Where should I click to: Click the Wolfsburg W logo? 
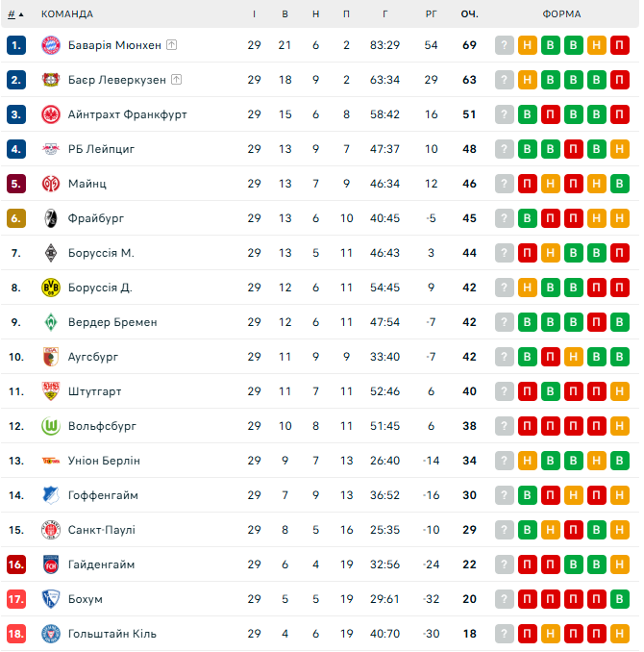coord(51,426)
